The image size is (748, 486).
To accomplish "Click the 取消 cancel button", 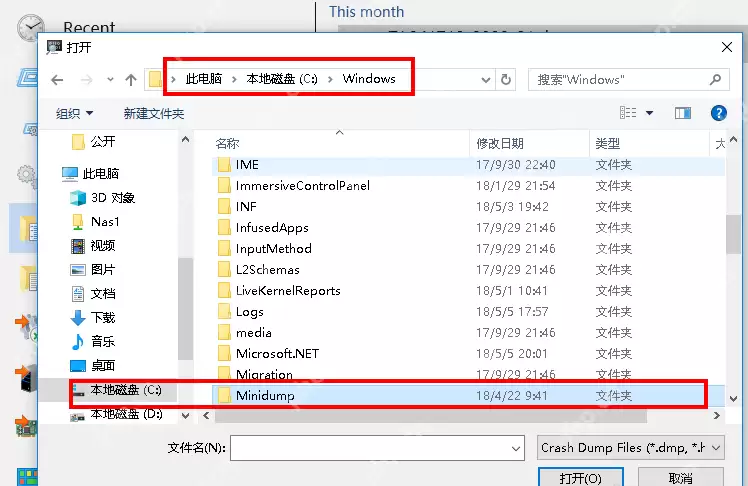I will [681, 477].
